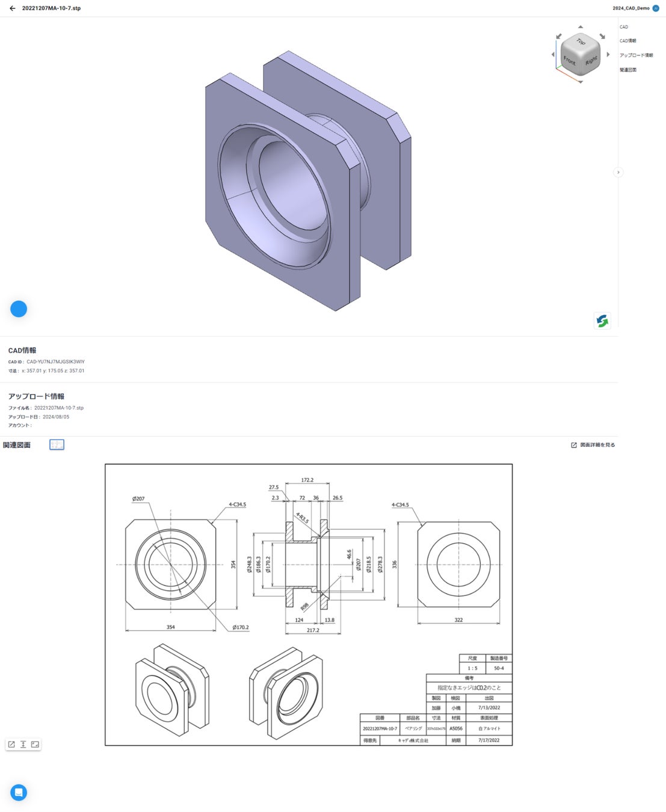Screen dimensions: 666x812
Task: Click the 3D CAD model in viewer
Action: (307, 180)
